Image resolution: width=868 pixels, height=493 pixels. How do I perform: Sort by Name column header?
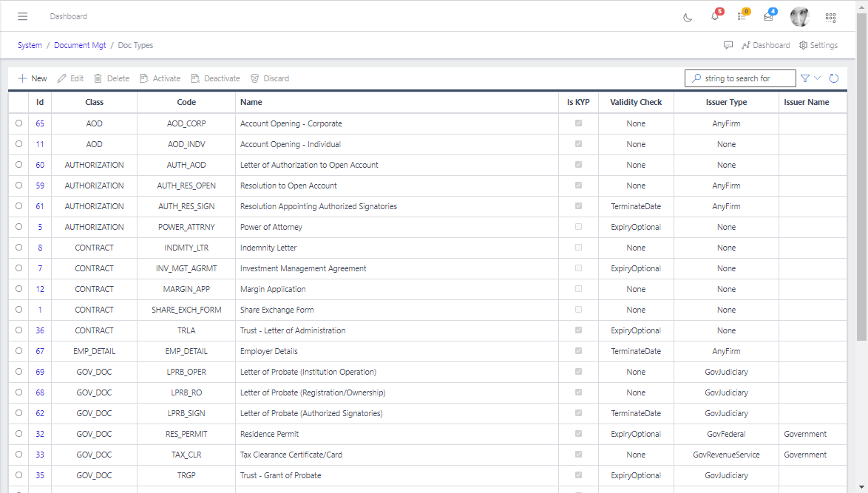pyautogui.click(x=397, y=102)
